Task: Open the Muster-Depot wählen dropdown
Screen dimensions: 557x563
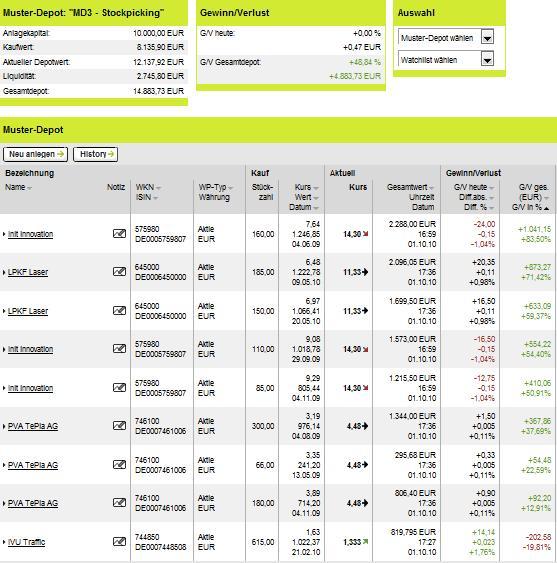Action: click(x=487, y=37)
